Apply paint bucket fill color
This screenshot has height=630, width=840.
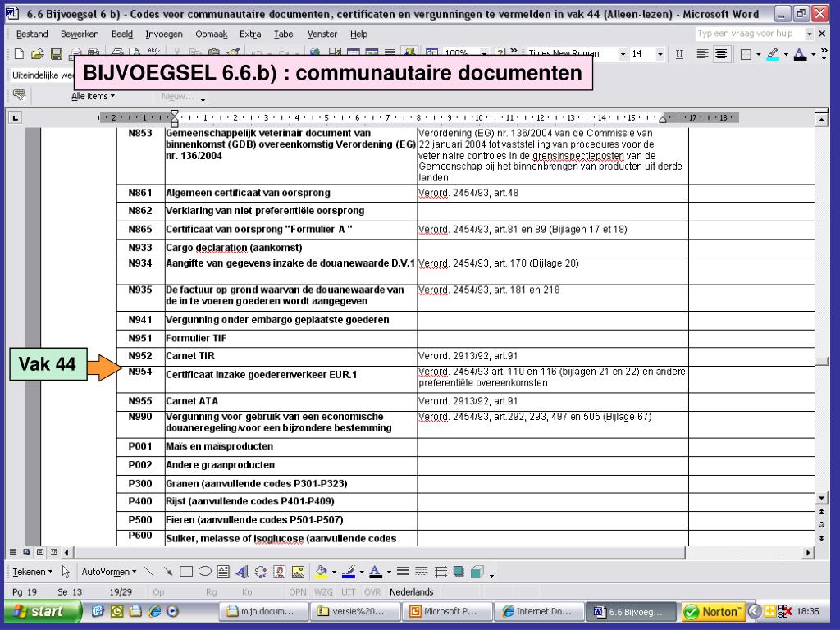[x=322, y=572]
